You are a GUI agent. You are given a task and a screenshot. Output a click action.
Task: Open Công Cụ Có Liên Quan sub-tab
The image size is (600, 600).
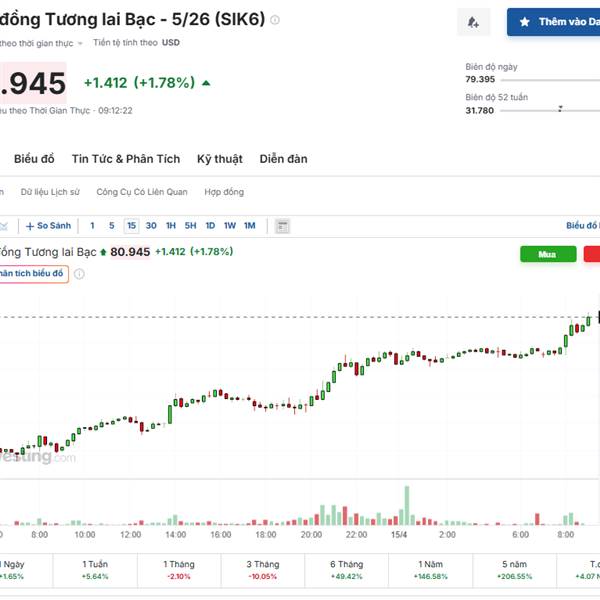(x=142, y=192)
